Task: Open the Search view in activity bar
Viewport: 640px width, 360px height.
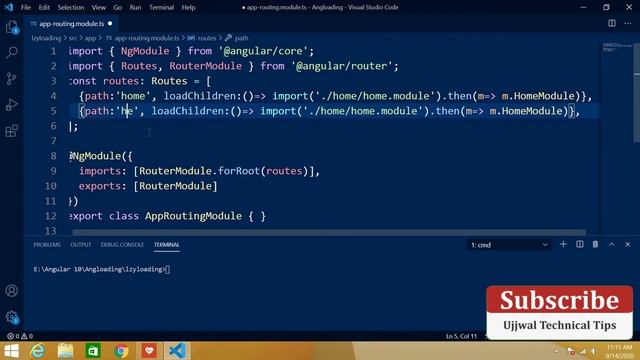Action: click(x=12, y=52)
